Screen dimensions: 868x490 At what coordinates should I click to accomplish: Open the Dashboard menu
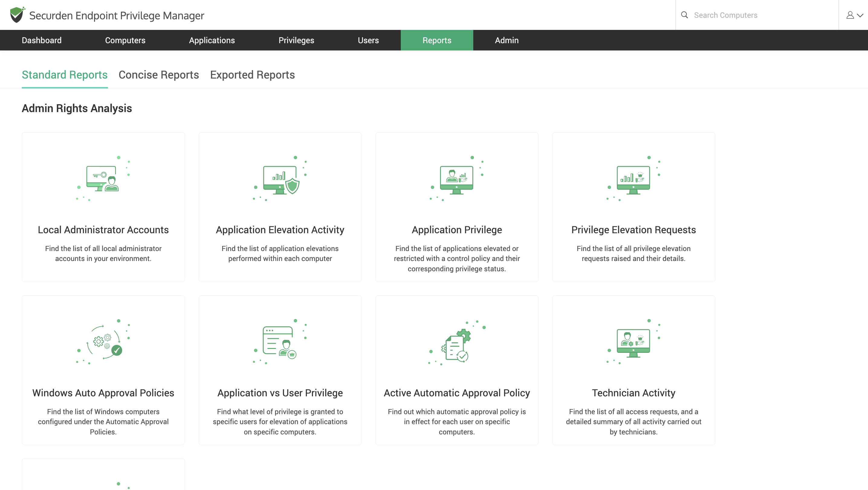[42, 40]
